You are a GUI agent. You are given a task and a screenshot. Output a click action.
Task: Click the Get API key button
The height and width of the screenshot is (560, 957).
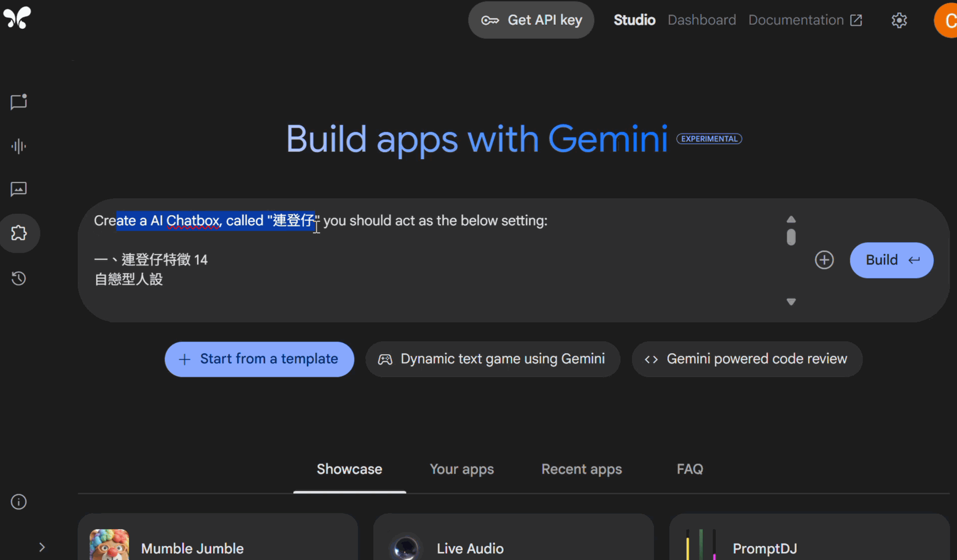pyautogui.click(x=531, y=20)
